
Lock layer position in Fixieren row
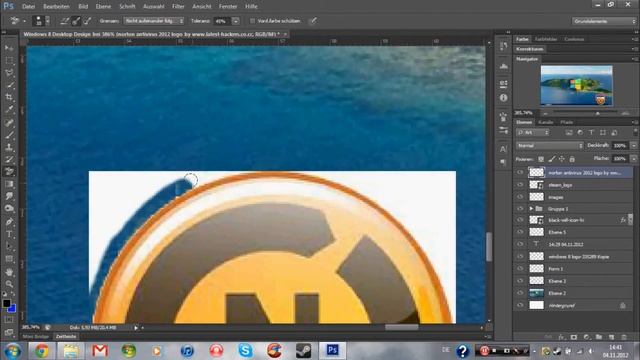[562, 159]
